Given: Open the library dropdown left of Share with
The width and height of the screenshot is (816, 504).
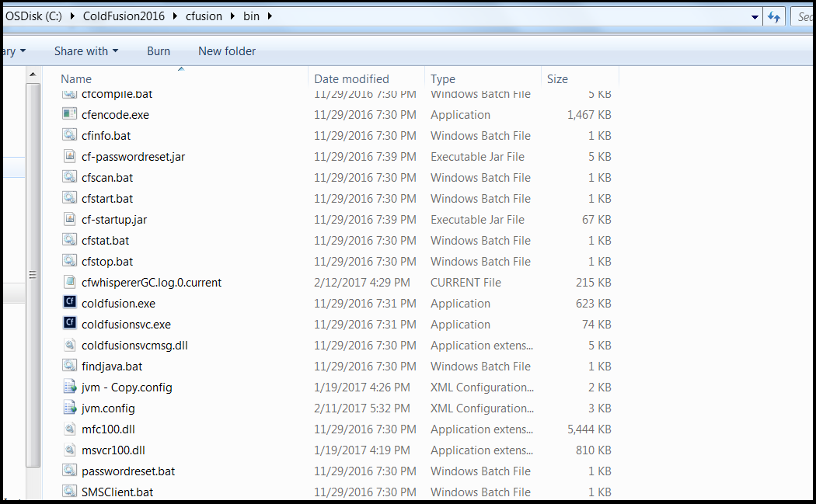Looking at the screenshot, I should 14,51.
